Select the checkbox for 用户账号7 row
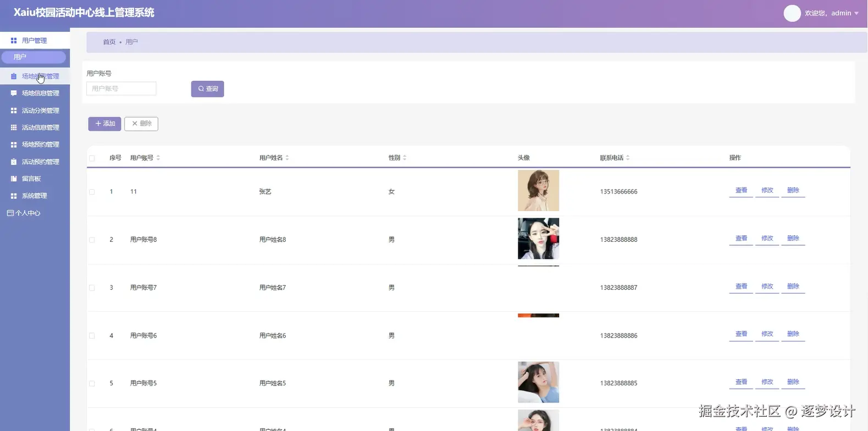The height and width of the screenshot is (431, 868). [92, 288]
